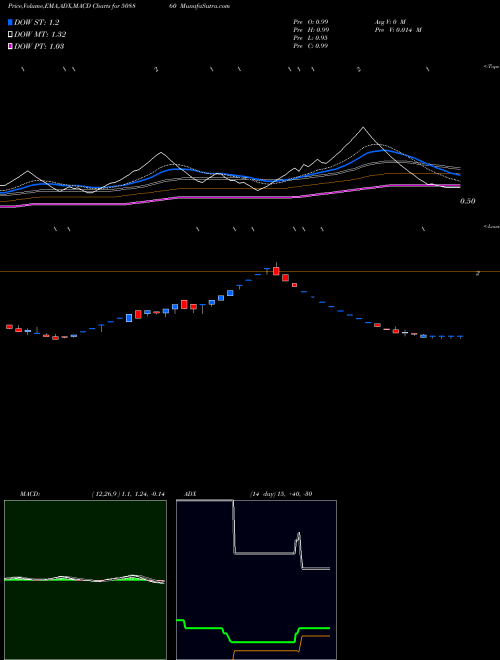Select the 'DOW MT: 1.32' legend label
Viewport: 500px width, 660px height.
click(x=40, y=35)
